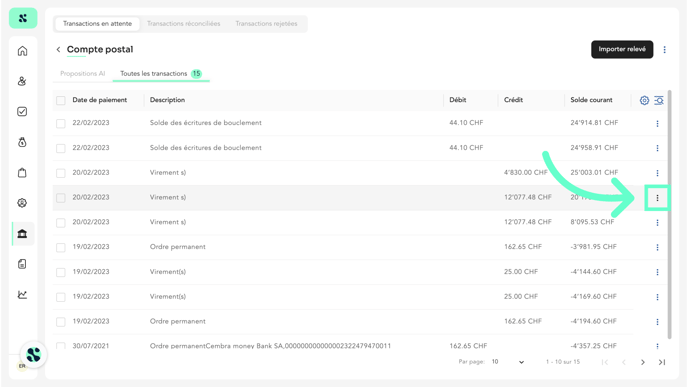The height and width of the screenshot is (387, 688).
Task: Click the Crédit column header
Action: pos(513,100)
